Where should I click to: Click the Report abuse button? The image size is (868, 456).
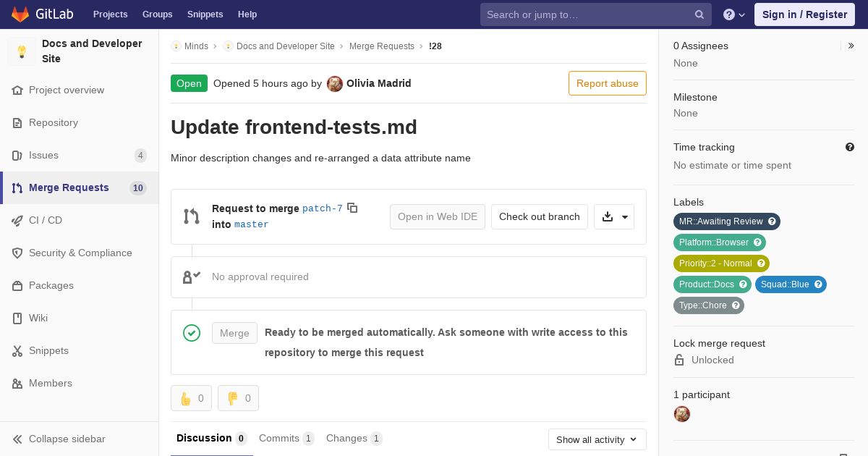(x=607, y=83)
